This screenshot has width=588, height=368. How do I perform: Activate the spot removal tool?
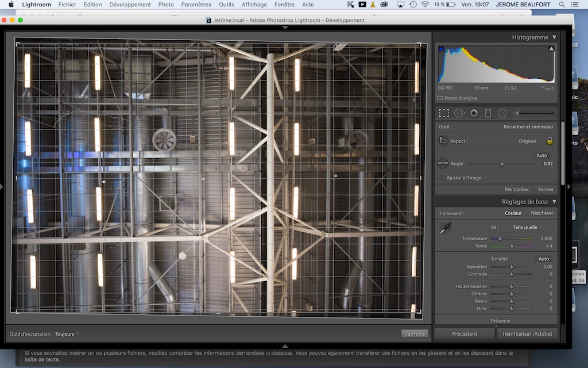click(x=459, y=113)
